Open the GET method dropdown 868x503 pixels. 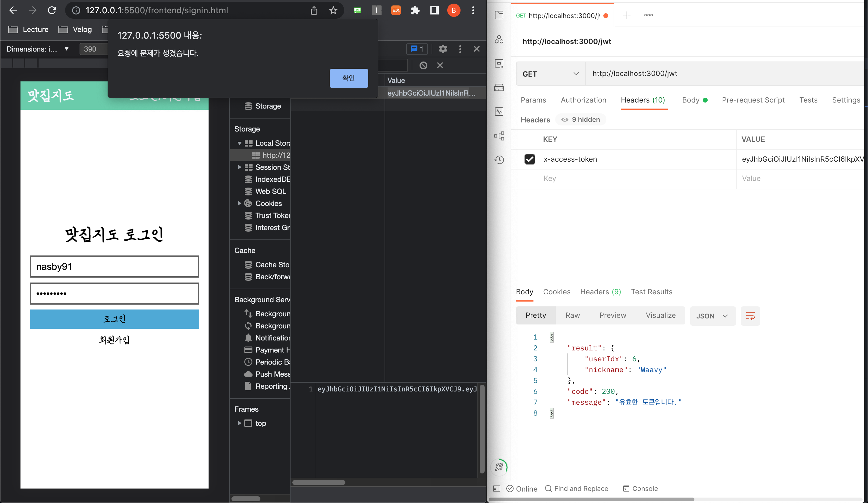[550, 74]
